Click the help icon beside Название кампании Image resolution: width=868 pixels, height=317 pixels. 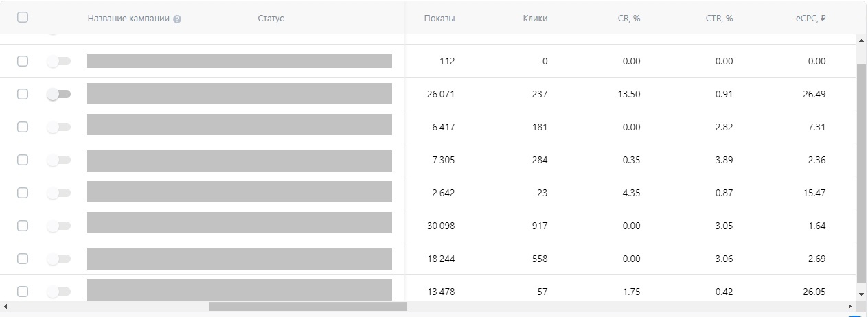tap(177, 19)
